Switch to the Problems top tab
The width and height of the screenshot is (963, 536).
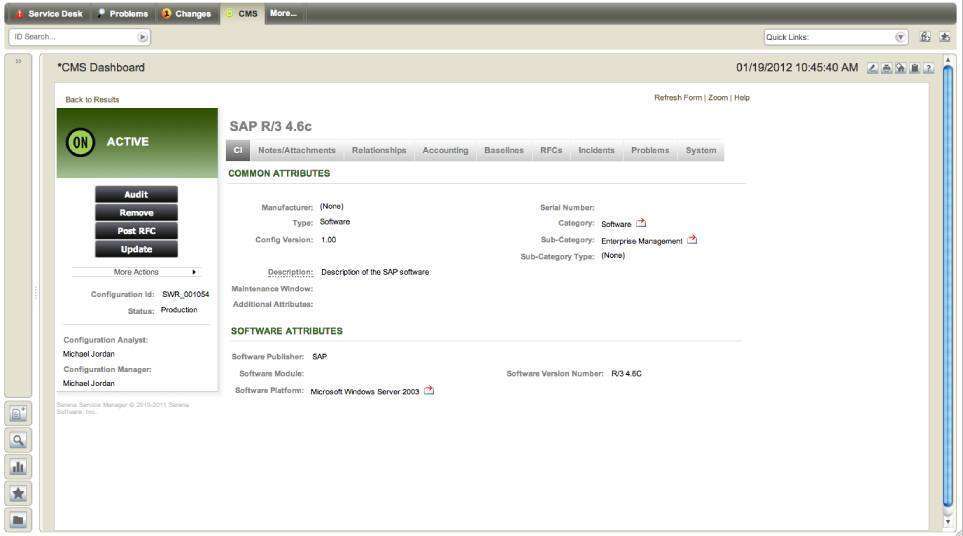click(x=123, y=14)
